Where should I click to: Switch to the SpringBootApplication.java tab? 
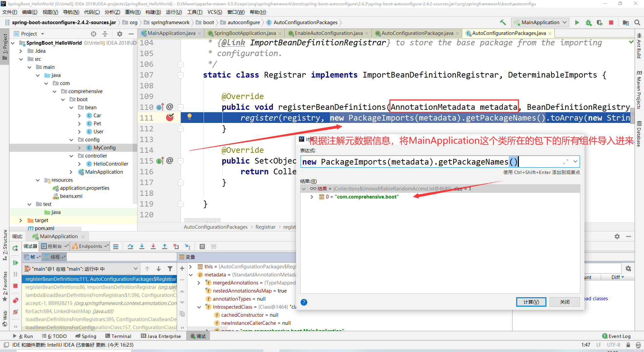coord(245,33)
